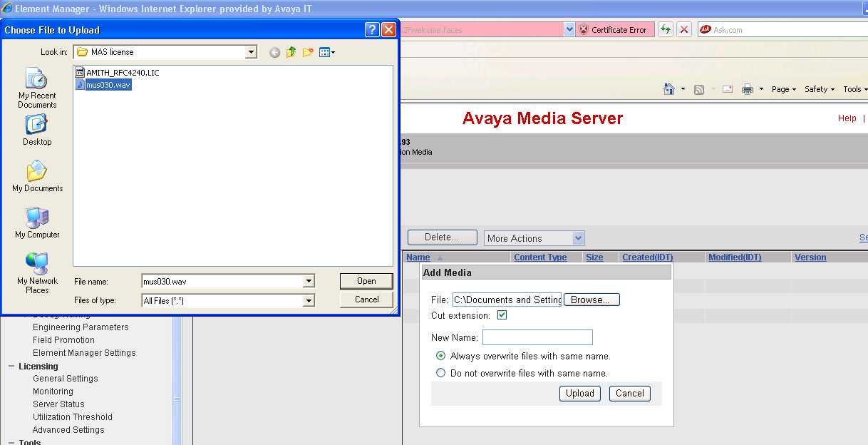Go back to last folder visited
Image resolution: width=868 pixels, height=445 pixels.
274,52
